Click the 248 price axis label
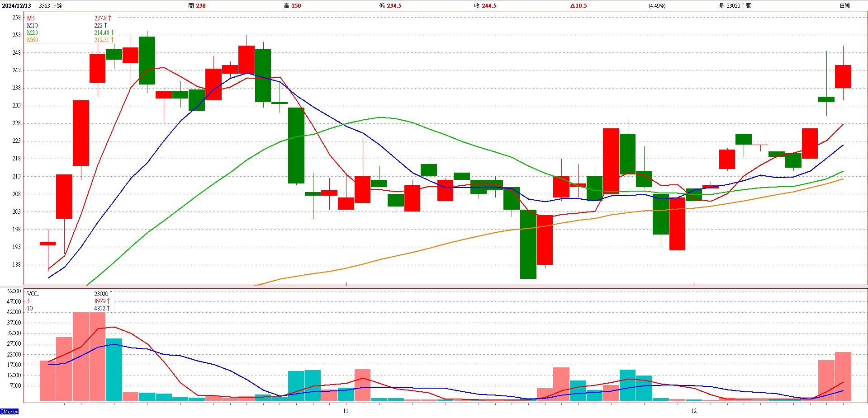 (x=16, y=52)
